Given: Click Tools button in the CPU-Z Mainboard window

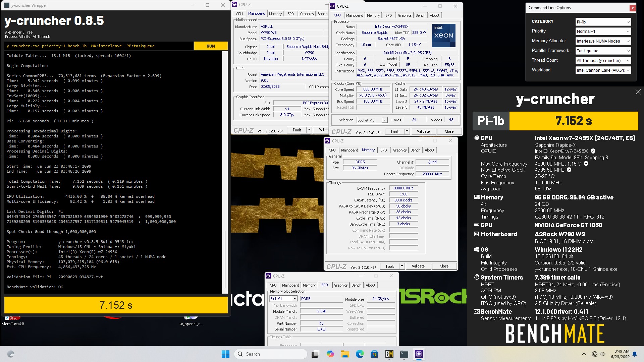Looking at the screenshot, I should pyautogui.click(x=297, y=130).
